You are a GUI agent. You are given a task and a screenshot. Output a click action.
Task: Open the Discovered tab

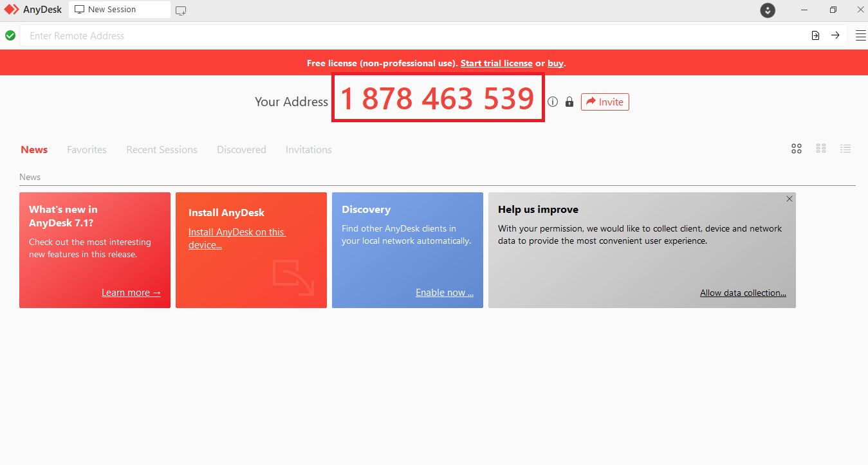(241, 149)
